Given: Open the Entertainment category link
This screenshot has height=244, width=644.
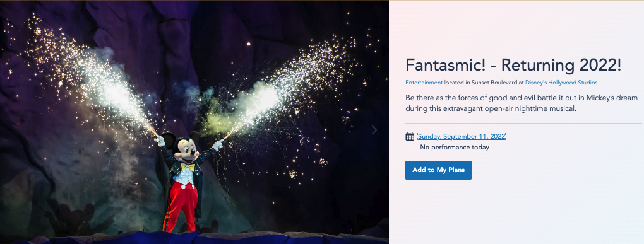Looking at the screenshot, I should tap(424, 83).
